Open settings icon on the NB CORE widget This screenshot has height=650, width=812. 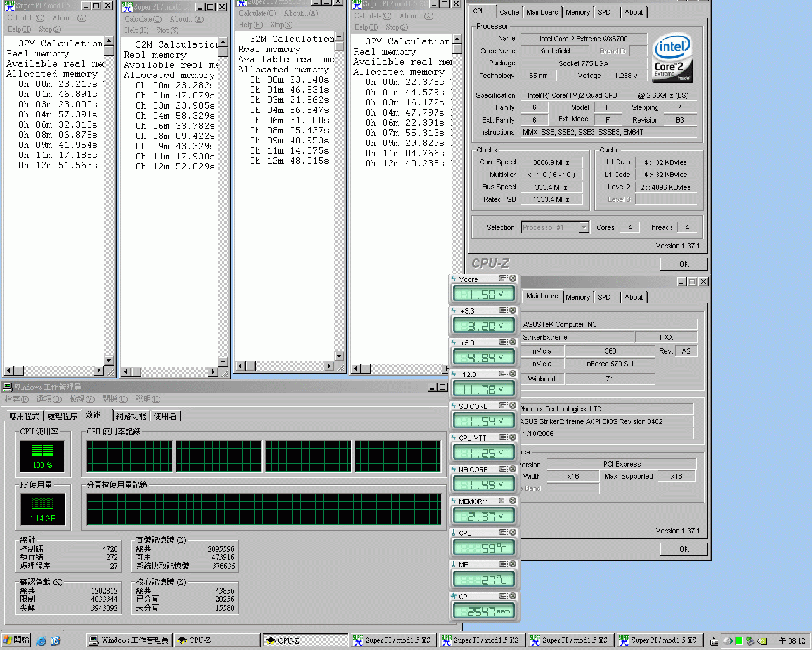tap(502, 469)
